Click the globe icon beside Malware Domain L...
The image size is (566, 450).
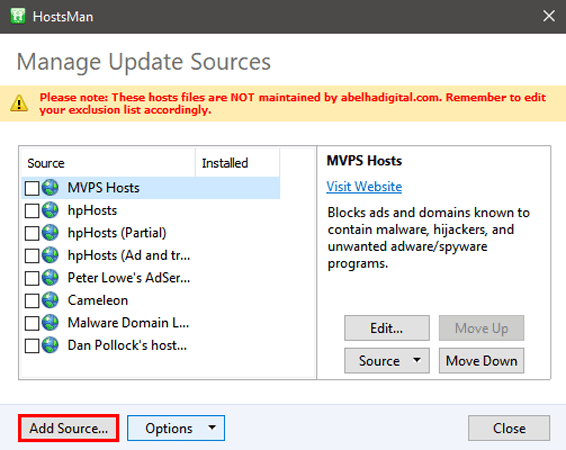50,323
